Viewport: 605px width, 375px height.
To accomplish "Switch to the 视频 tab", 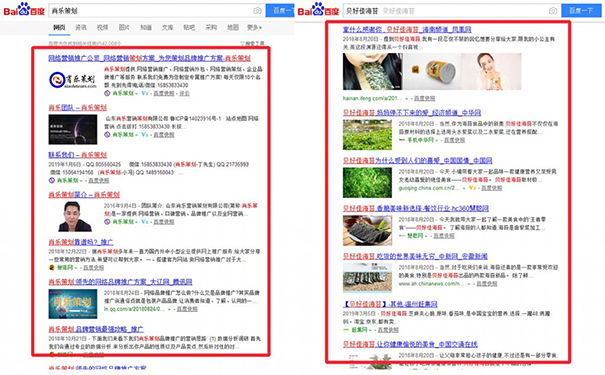I will (102, 27).
